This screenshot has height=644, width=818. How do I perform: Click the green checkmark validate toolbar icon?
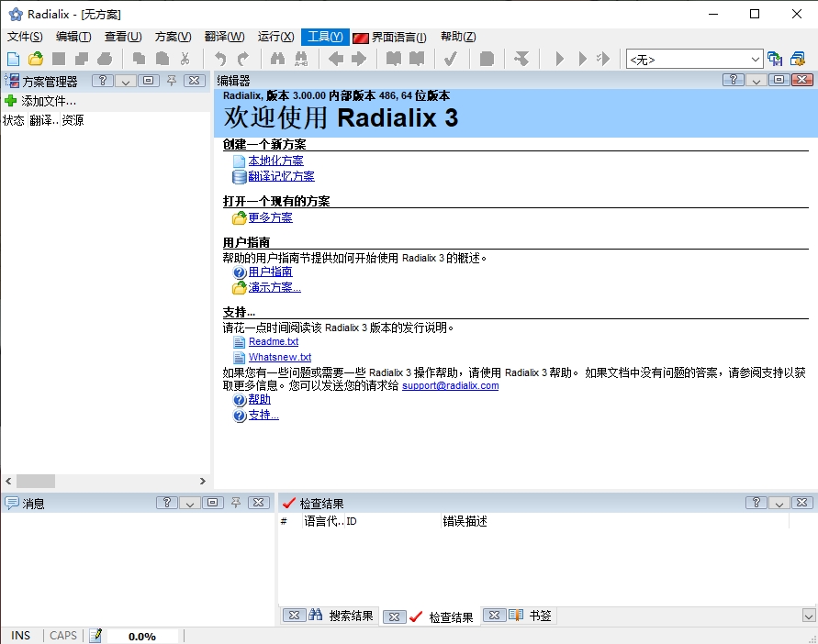point(452,58)
